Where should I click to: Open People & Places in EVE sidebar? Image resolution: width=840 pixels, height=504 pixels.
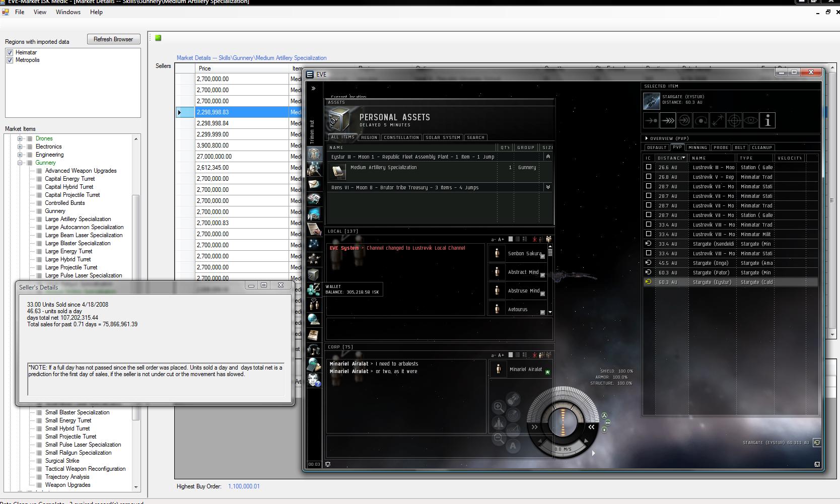coord(314,169)
